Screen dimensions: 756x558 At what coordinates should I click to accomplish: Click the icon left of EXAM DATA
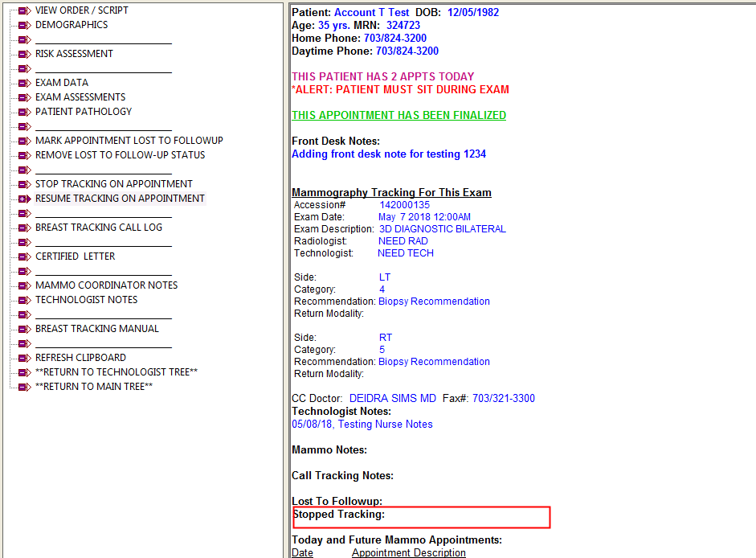tap(23, 83)
